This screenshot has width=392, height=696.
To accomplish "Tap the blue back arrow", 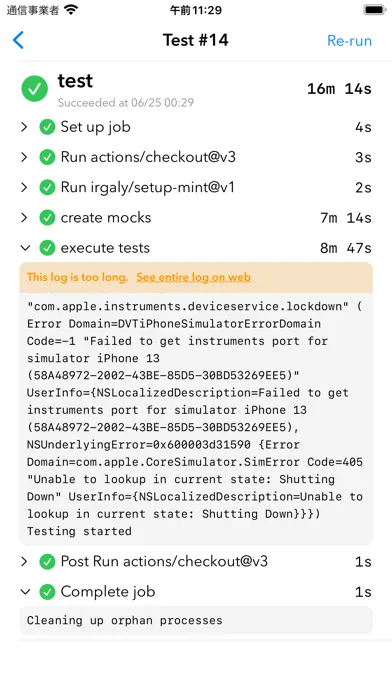I will [x=18, y=40].
